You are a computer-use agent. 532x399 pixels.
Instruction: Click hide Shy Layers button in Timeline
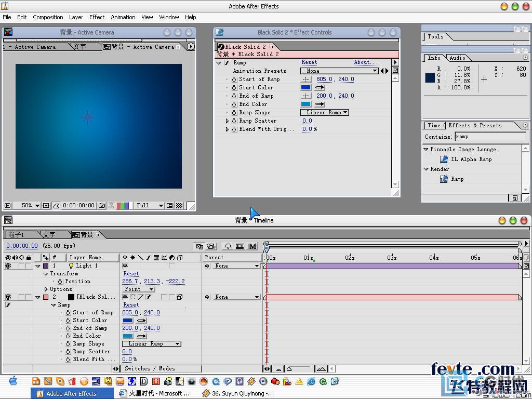point(228,246)
